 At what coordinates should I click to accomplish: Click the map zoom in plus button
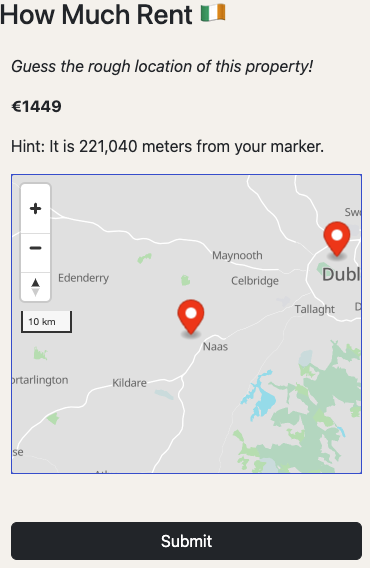pos(36,209)
